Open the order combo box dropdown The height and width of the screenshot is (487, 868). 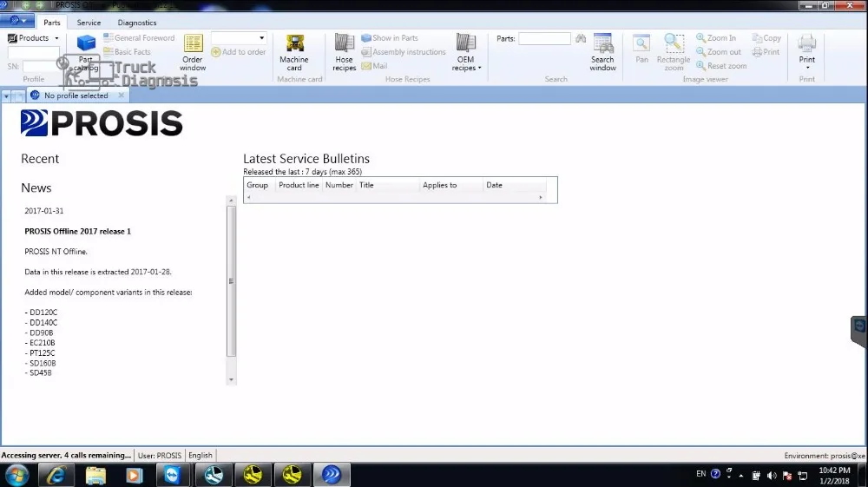pyautogui.click(x=261, y=37)
